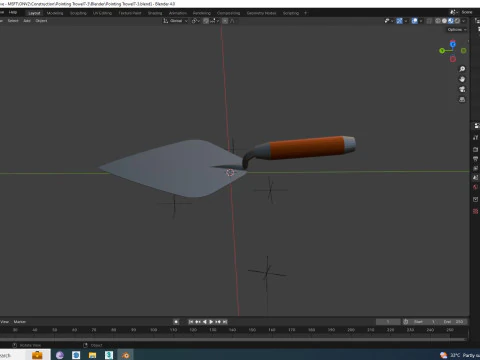Screen dimensions: 480x360
Task: Play the animation in reverse
Action: click(x=204, y=322)
